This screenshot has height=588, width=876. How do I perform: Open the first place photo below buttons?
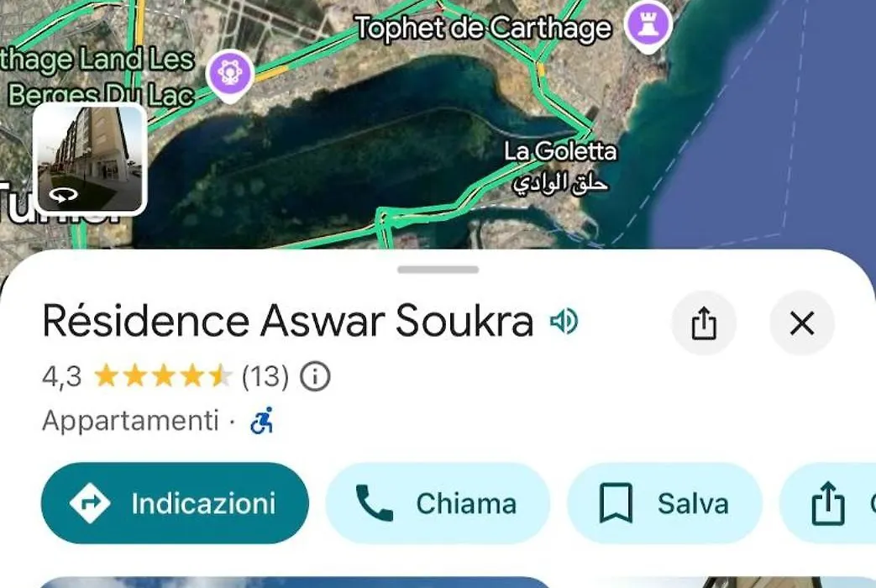pyautogui.click(x=296, y=582)
